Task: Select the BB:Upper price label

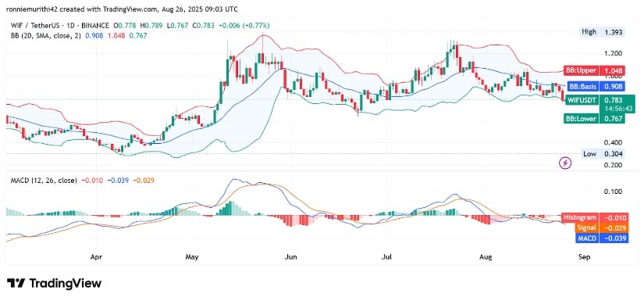Action: click(x=592, y=70)
